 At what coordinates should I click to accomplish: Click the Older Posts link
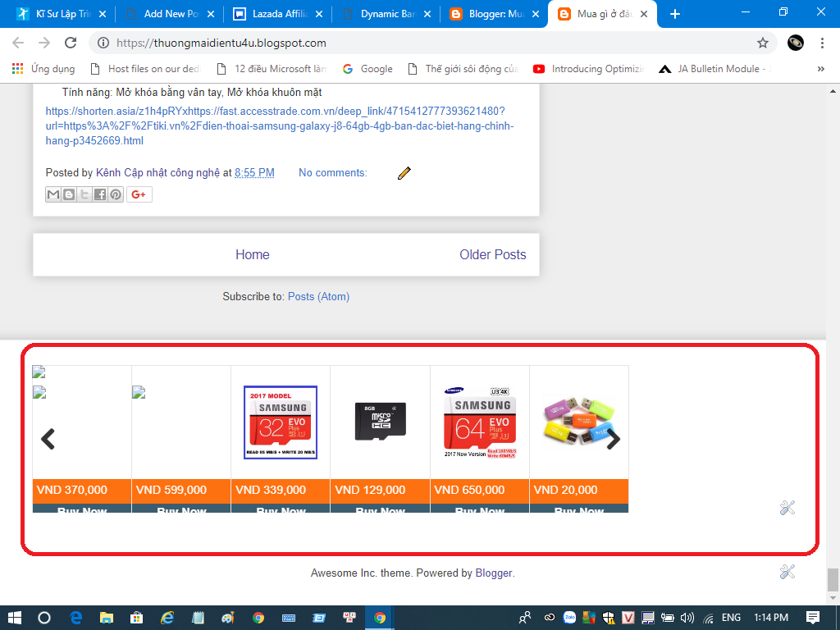click(x=492, y=254)
